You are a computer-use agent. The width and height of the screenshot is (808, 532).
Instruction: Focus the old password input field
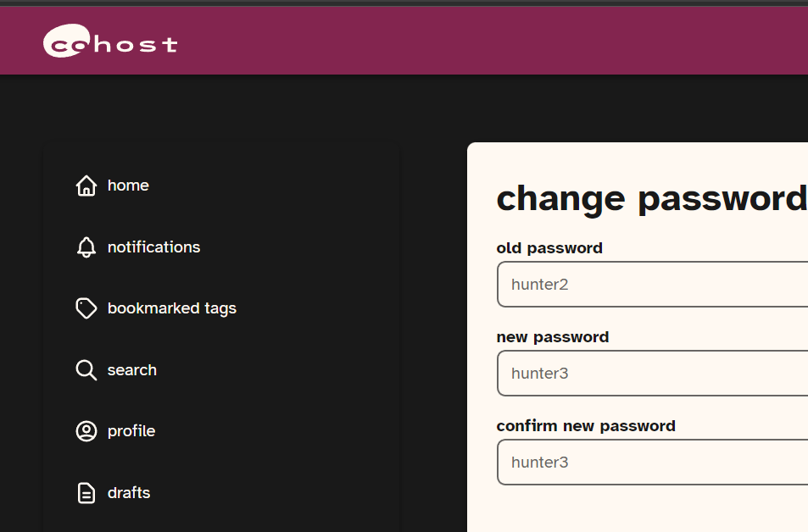653,285
